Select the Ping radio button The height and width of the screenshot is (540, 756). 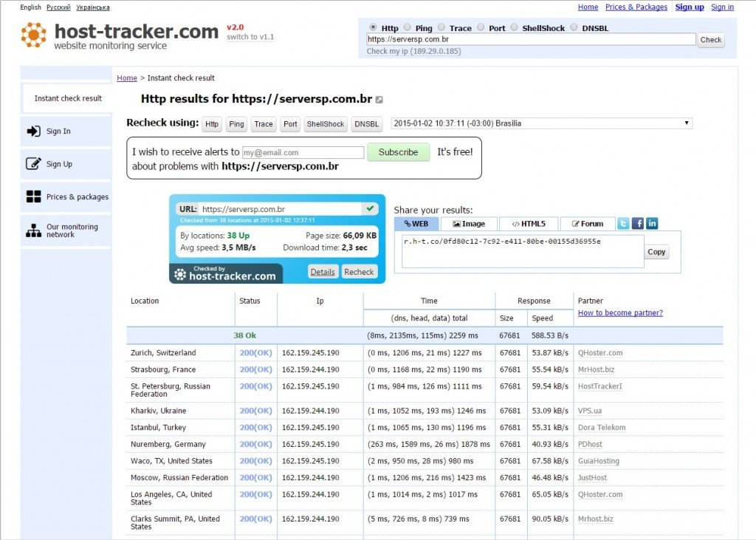408,27
